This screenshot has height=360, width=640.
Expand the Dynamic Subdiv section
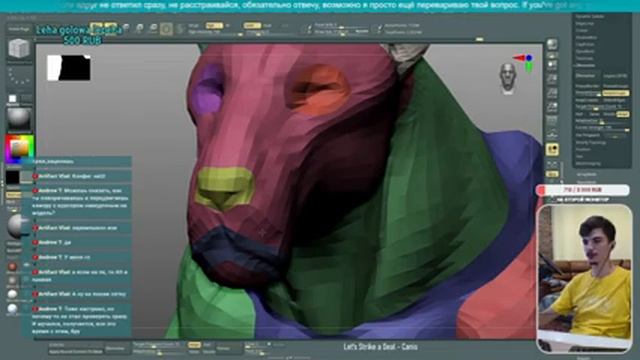590,16
